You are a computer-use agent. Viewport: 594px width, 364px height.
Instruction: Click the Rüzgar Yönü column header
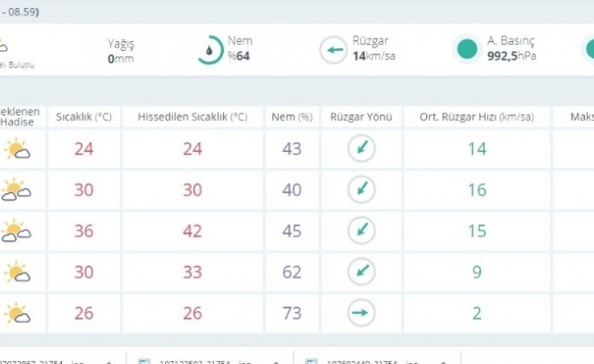click(x=361, y=116)
